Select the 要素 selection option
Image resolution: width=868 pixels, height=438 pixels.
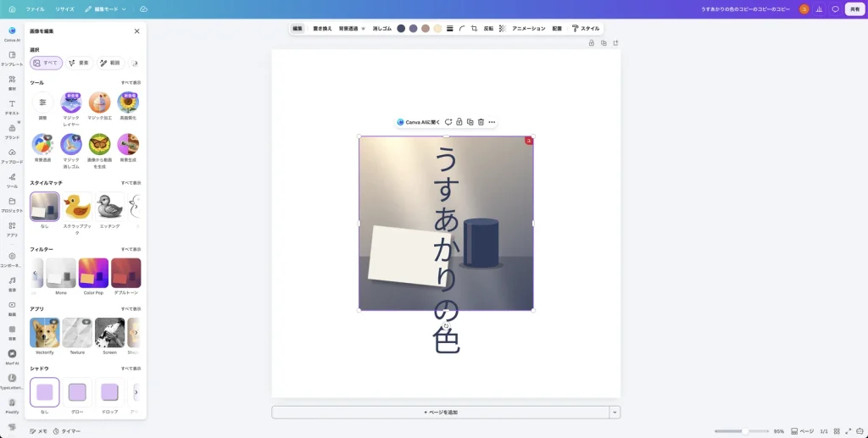point(79,63)
